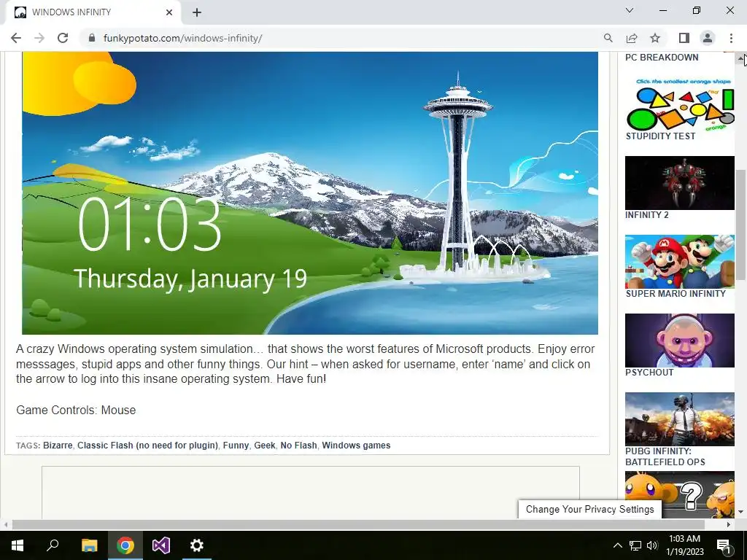Open network status tray icon
747x560 pixels.
click(635, 545)
